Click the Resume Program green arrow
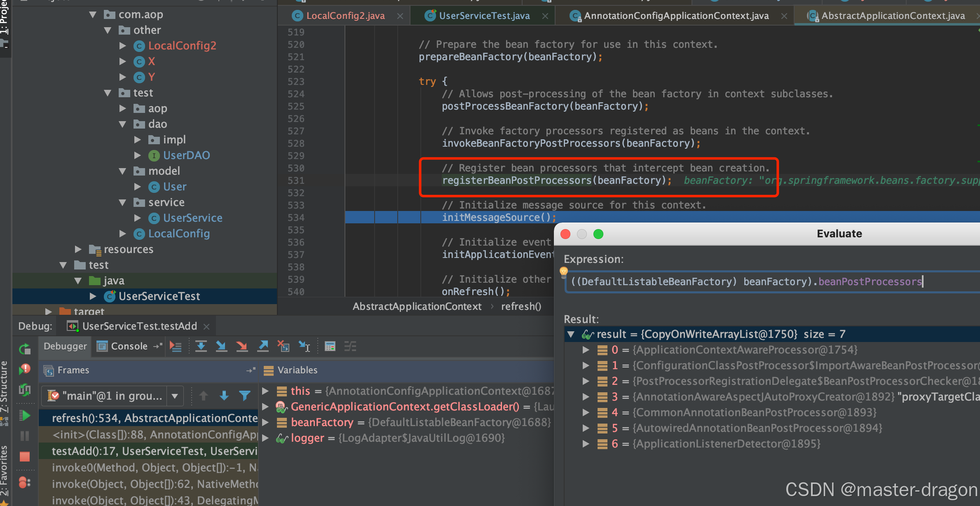Image resolution: width=980 pixels, height=506 pixels. [25, 416]
